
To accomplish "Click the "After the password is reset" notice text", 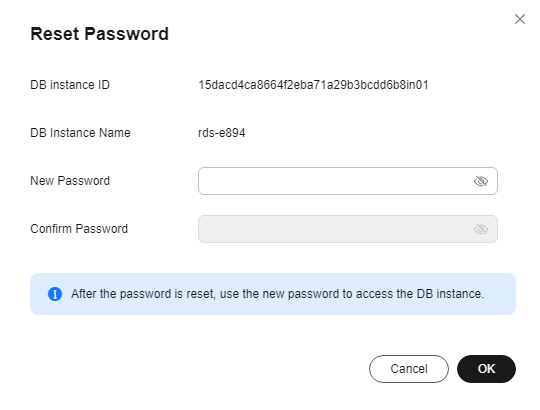I will tap(143, 294).
